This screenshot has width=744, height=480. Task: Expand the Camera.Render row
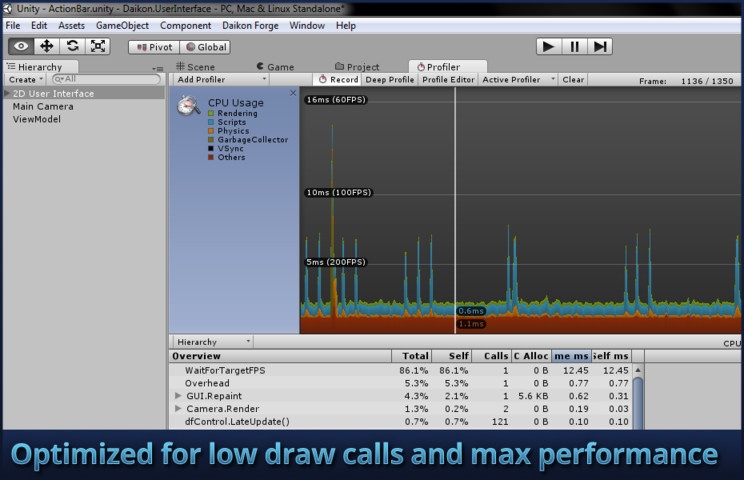(x=178, y=408)
